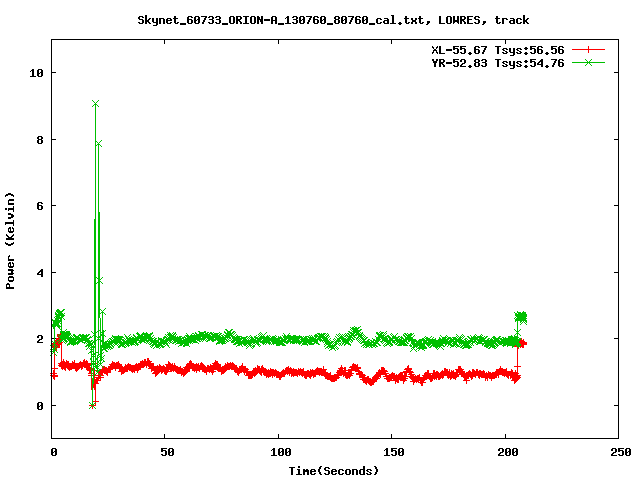Click the Power (Kelvin) y-axis label
This screenshot has width=640, height=480.
10,241
